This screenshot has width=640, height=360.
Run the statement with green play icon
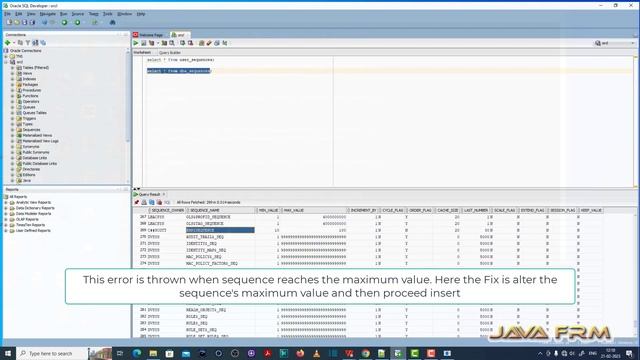(x=136, y=43)
